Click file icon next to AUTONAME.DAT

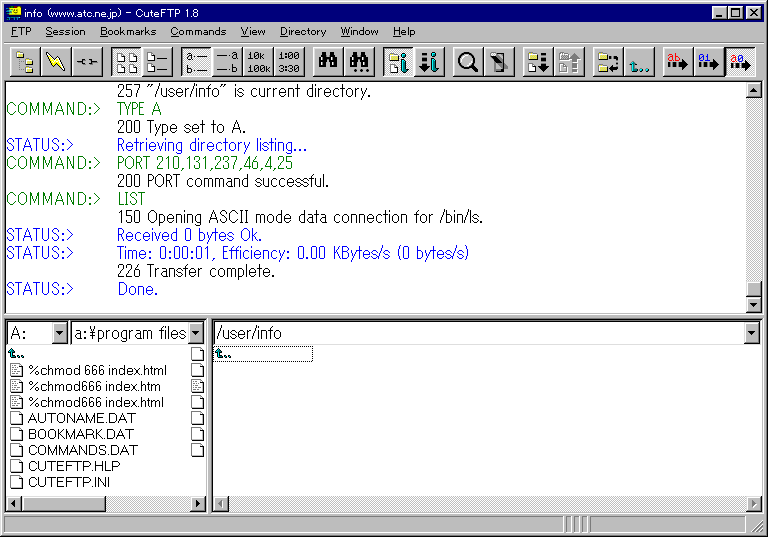17,418
